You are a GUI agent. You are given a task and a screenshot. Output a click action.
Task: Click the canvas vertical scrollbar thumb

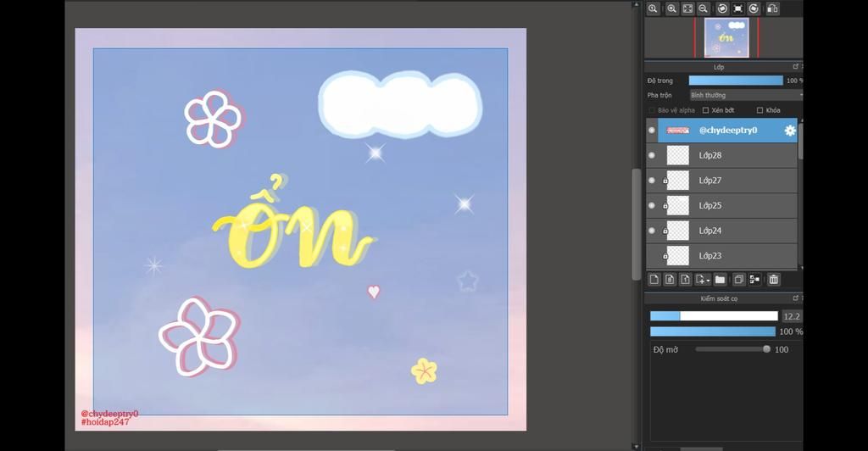click(x=636, y=224)
